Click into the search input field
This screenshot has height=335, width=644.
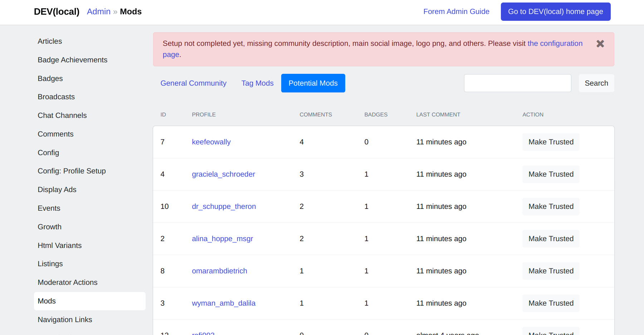pos(517,83)
